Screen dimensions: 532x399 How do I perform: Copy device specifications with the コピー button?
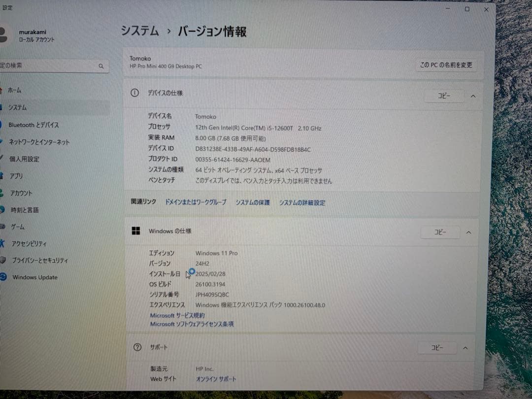444,96
